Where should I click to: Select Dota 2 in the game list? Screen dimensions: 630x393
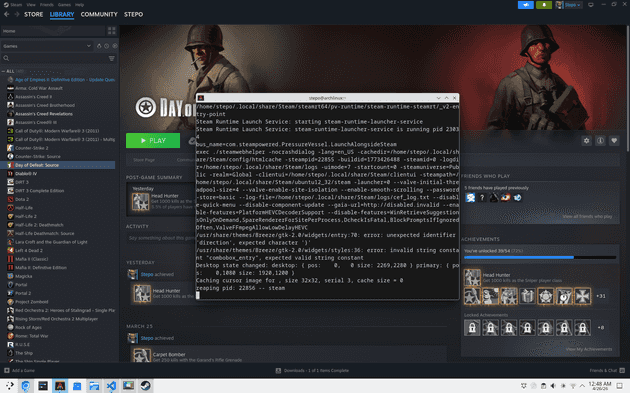point(61,199)
